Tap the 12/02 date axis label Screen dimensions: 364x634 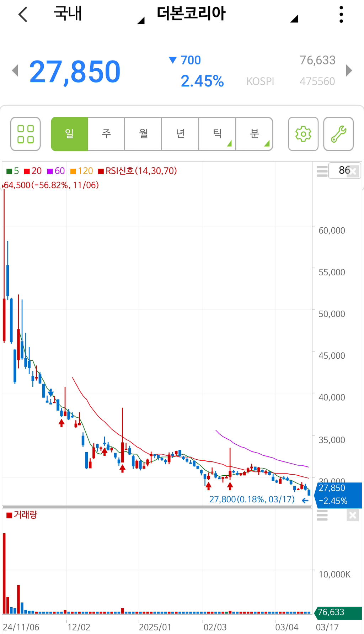point(79,627)
